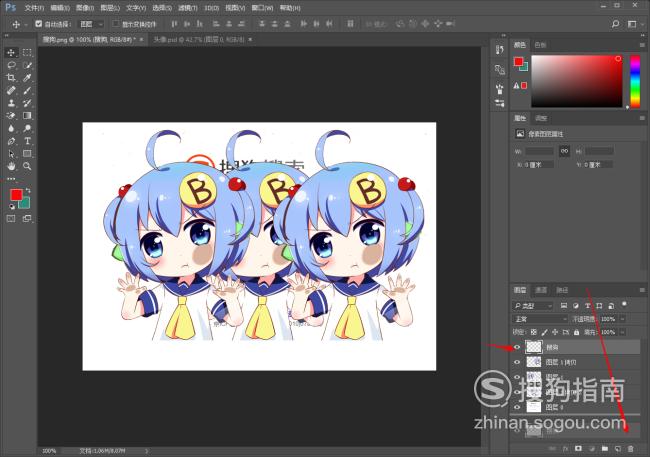Open the layer filter 类型 dropdown
This screenshot has height=457, width=650.
533,306
